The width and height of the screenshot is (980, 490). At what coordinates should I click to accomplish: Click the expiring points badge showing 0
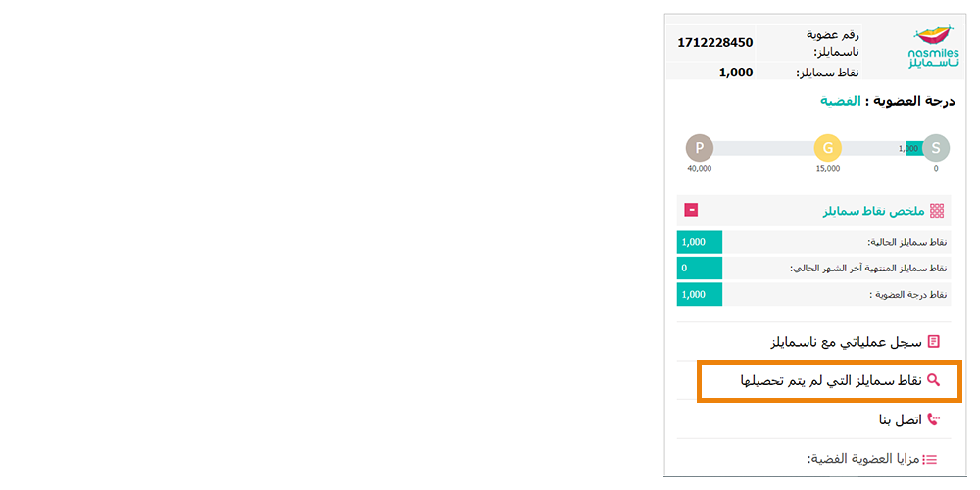[700, 269]
